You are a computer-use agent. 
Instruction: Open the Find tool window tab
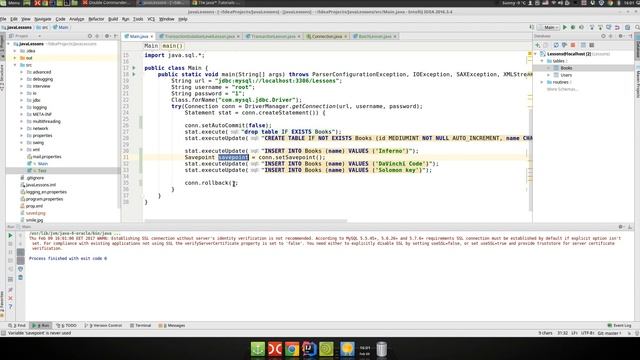click(x=18, y=325)
